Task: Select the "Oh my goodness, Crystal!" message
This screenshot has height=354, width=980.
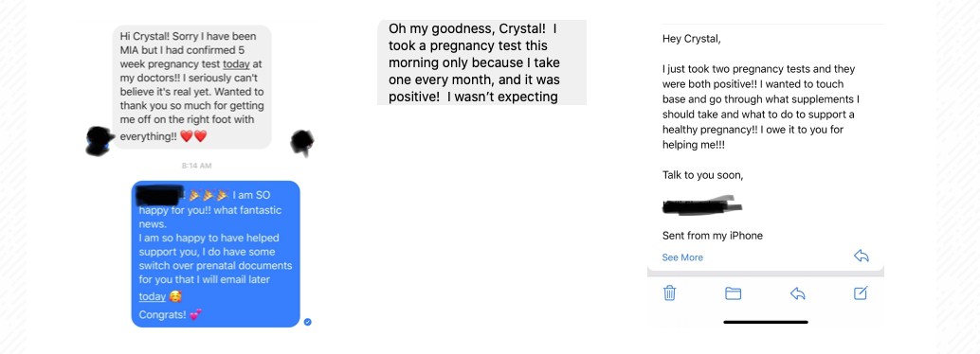Action: pyautogui.click(x=481, y=62)
